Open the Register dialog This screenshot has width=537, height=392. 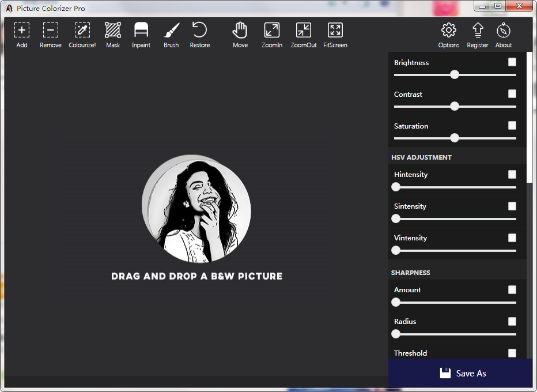pyautogui.click(x=477, y=31)
